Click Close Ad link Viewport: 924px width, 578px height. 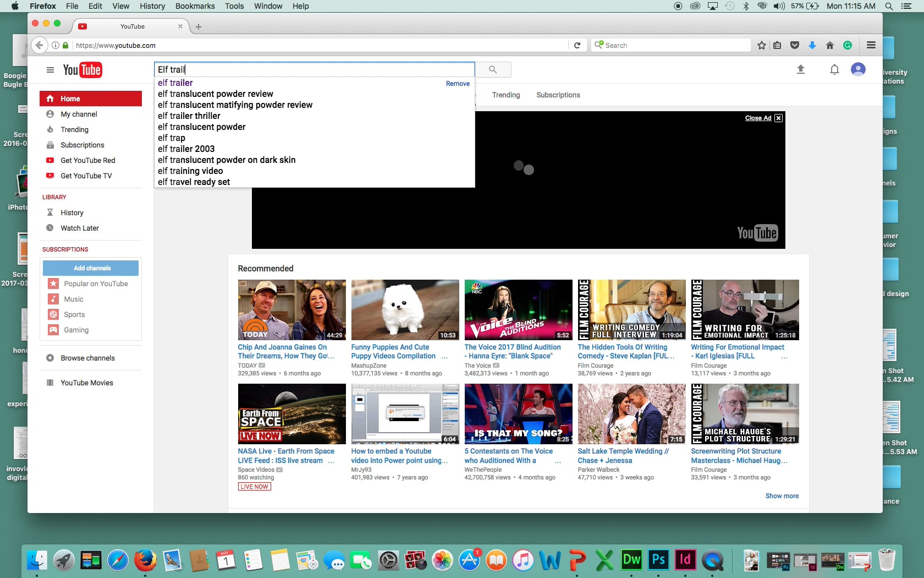[x=758, y=118]
